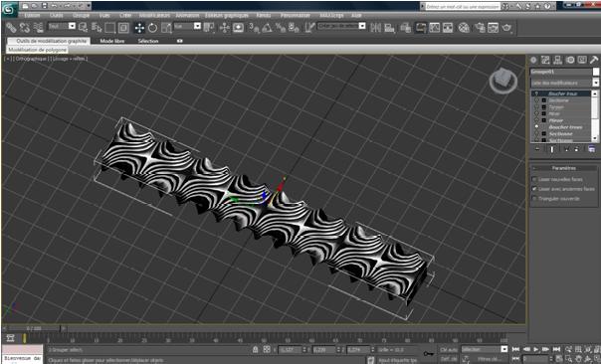Open the Material Editor icon
The height and width of the screenshot is (364, 601).
pyautogui.click(x=464, y=27)
